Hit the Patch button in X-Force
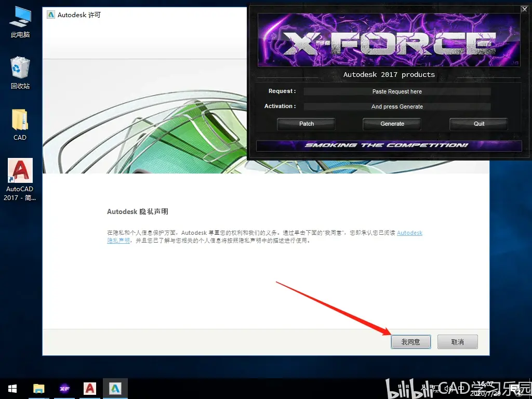The image size is (532, 399). [307, 124]
